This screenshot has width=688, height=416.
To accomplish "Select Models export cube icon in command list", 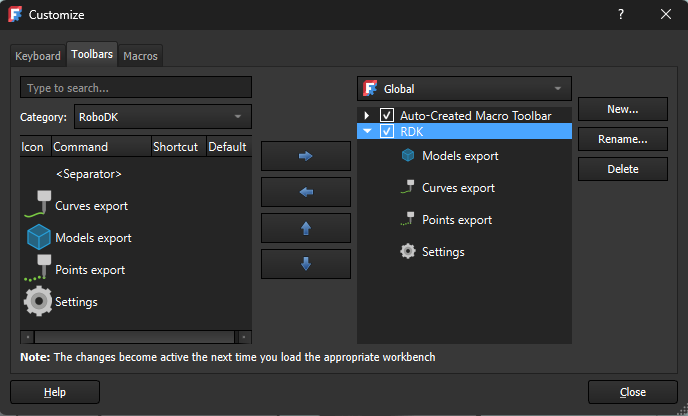I will coord(37,238).
